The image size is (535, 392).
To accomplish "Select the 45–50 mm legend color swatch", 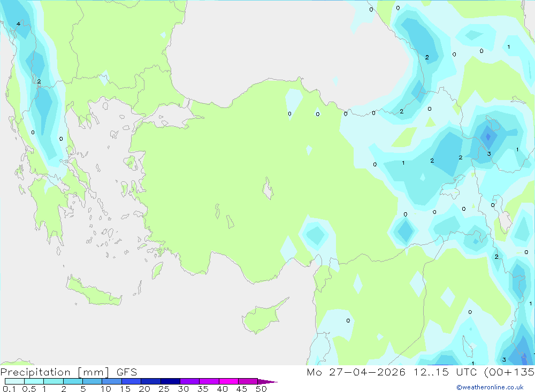I will [248, 381].
